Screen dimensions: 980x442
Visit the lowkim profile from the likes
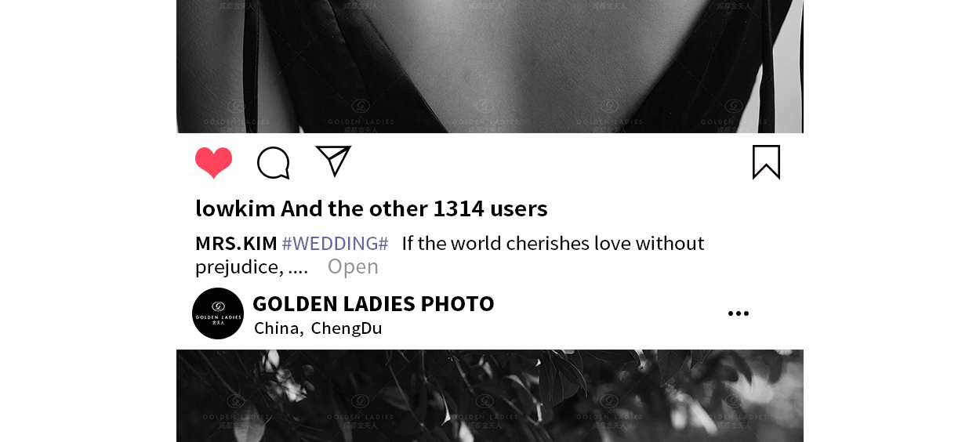click(235, 208)
